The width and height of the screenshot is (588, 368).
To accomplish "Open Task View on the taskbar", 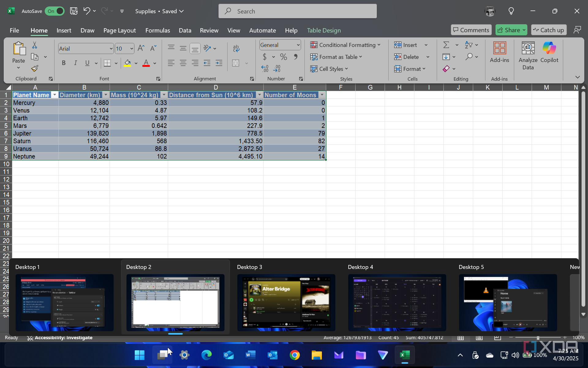I will click(x=162, y=355).
